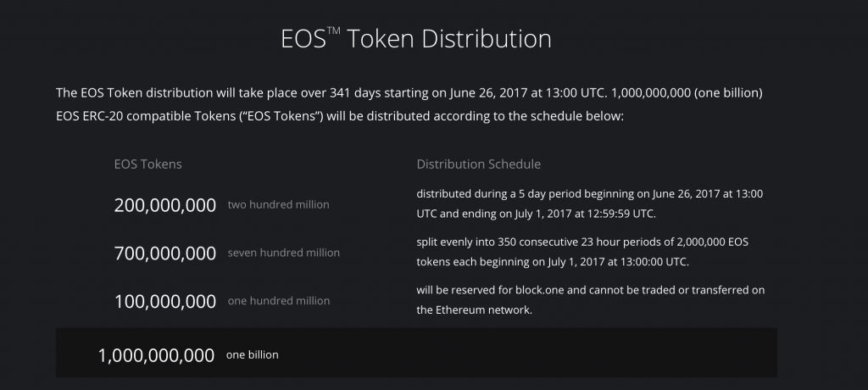Click the TM trademark superscript
This screenshot has height=390, width=868.
click(333, 31)
